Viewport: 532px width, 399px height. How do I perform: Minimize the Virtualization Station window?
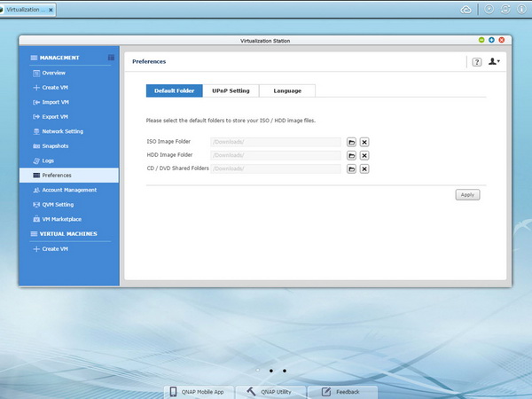481,40
